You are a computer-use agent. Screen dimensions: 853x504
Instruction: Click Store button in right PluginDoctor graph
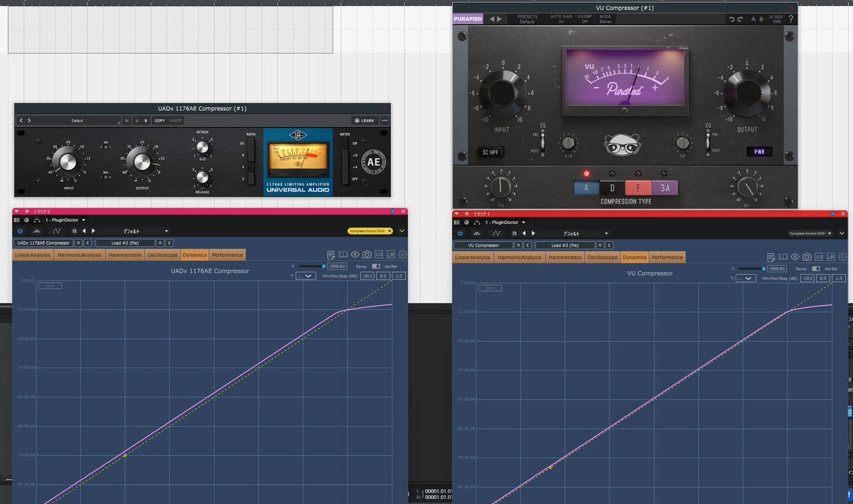tap(491, 289)
